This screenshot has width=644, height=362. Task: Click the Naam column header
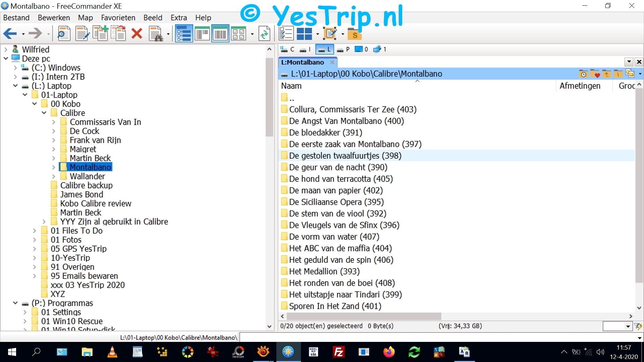click(x=291, y=86)
